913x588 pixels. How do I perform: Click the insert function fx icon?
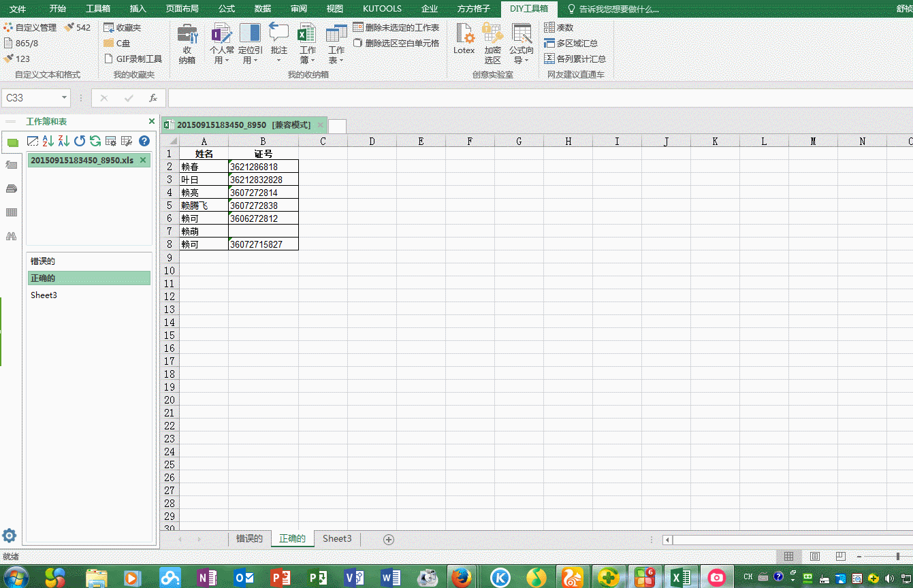(153, 98)
